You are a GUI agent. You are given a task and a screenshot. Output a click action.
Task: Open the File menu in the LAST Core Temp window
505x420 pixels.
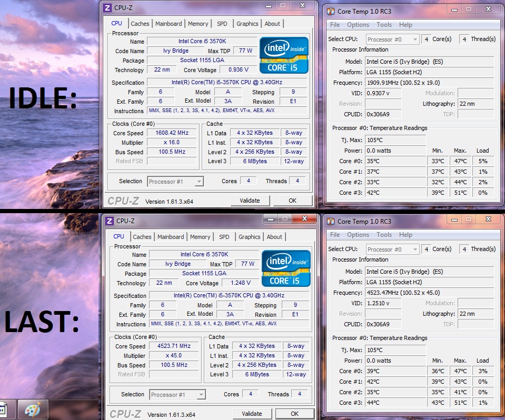point(334,235)
